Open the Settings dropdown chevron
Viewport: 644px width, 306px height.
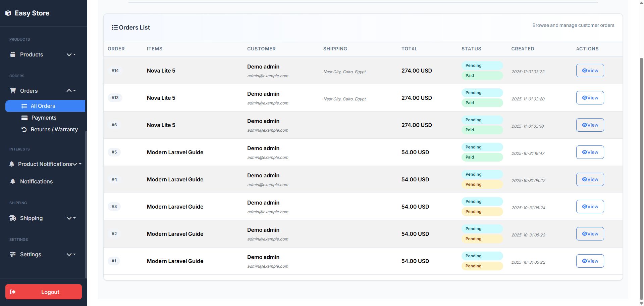pyautogui.click(x=69, y=254)
